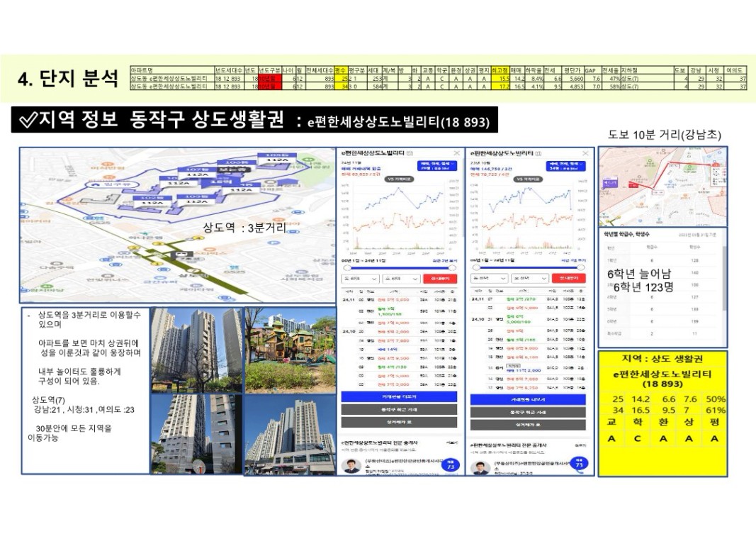Click the 102동 building label on complex map
The width and height of the screenshot is (756, 534).
point(152,200)
